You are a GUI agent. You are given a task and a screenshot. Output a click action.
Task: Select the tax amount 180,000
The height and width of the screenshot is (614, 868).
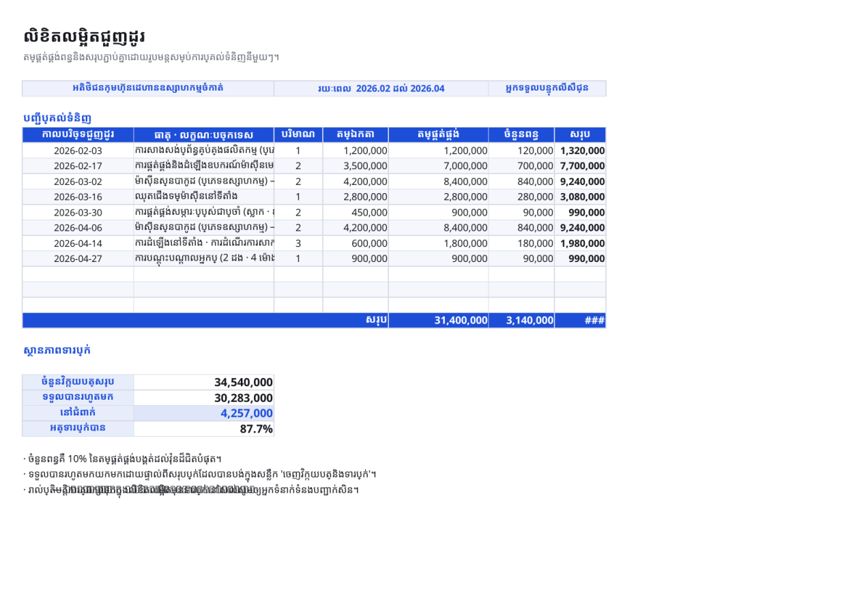point(521,244)
